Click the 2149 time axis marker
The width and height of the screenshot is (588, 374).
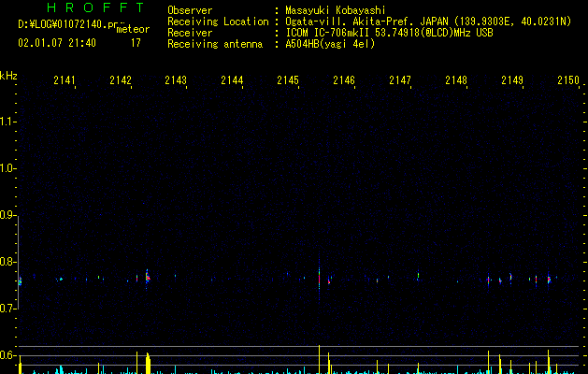[x=512, y=80]
